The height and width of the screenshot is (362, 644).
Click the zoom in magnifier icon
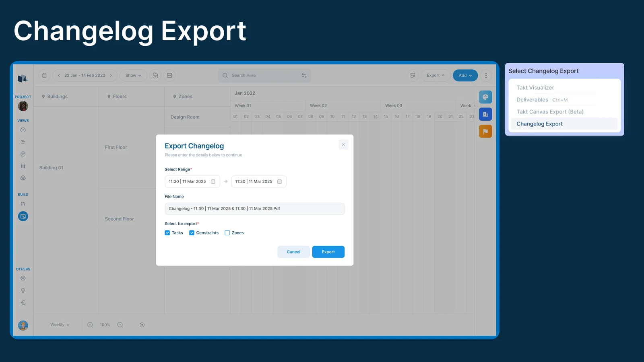90,325
